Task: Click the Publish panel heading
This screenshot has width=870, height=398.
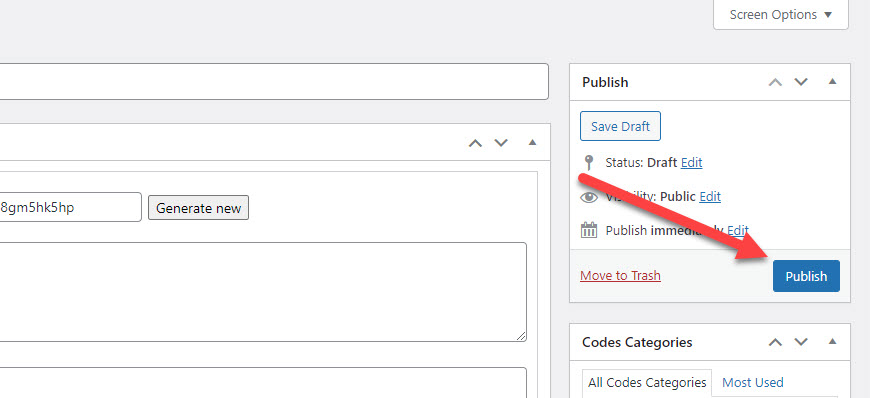Action: click(605, 82)
